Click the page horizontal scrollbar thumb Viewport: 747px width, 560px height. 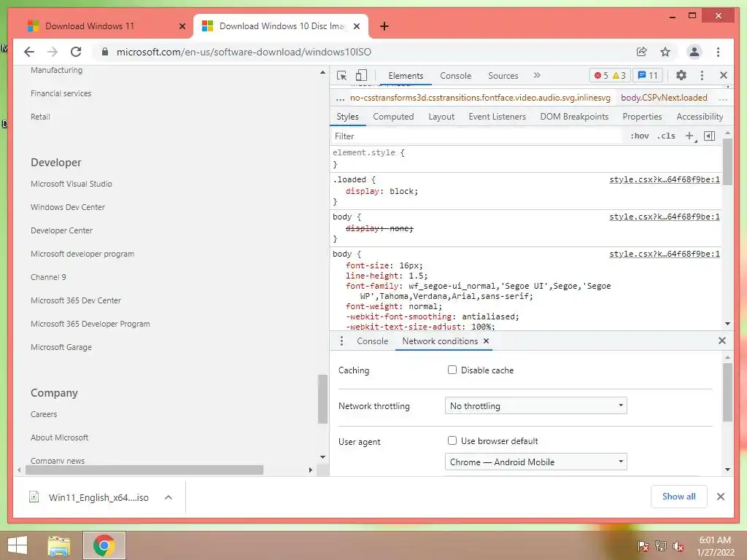[x=144, y=470]
